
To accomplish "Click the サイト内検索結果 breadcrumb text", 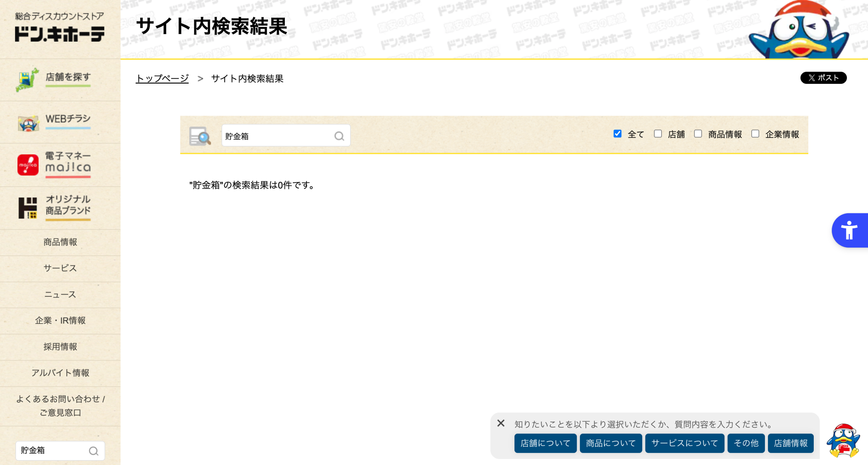I will [x=247, y=78].
